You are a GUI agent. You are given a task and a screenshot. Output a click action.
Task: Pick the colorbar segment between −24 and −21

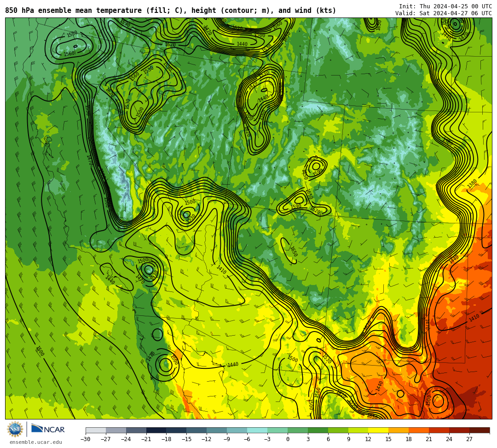click(x=136, y=430)
